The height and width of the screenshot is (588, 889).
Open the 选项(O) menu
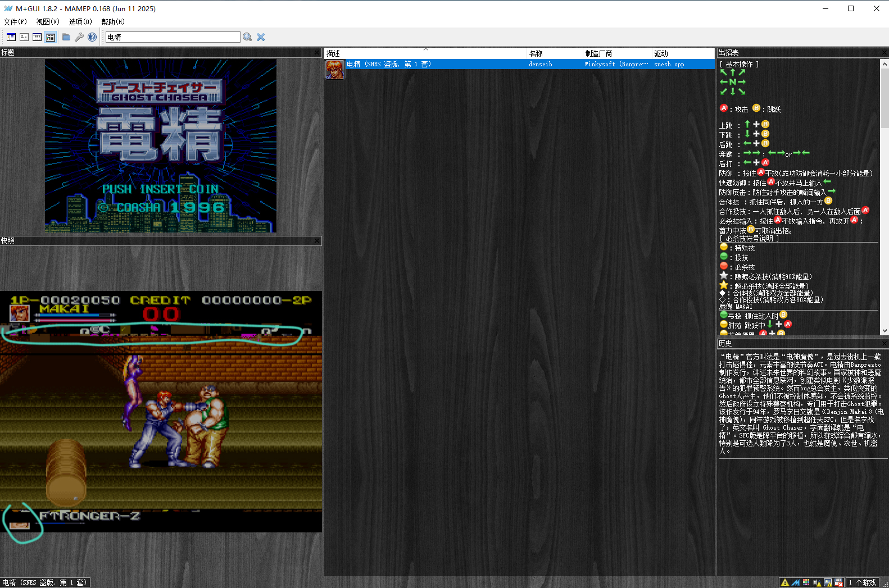click(x=80, y=22)
